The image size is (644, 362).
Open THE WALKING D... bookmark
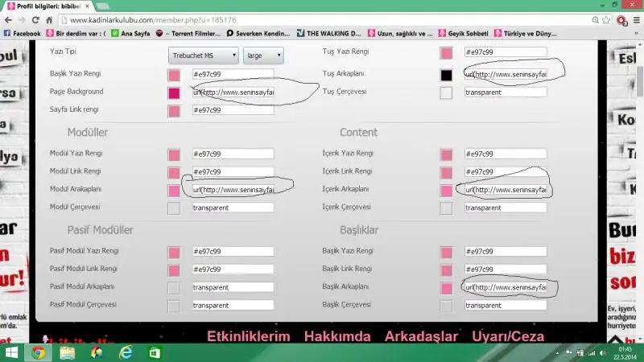coord(328,34)
